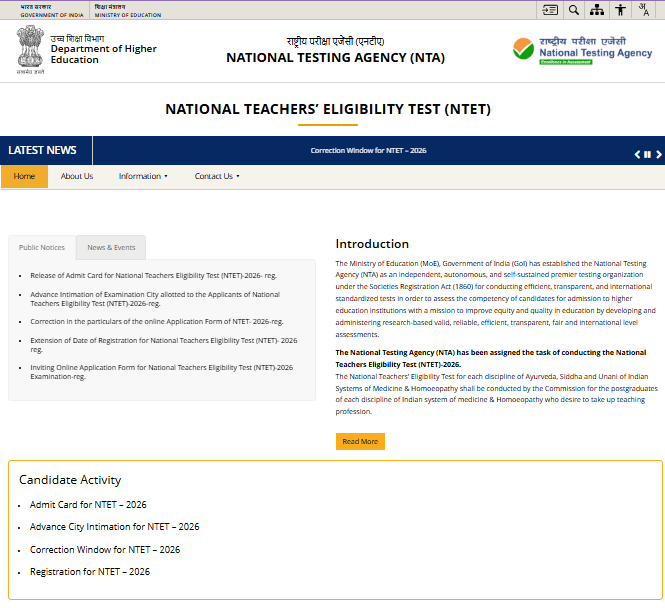The width and height of the screenshot is (665, 608).
Task: Open the Correction Window link under Candidate Activity
Action: click(105, 549)
